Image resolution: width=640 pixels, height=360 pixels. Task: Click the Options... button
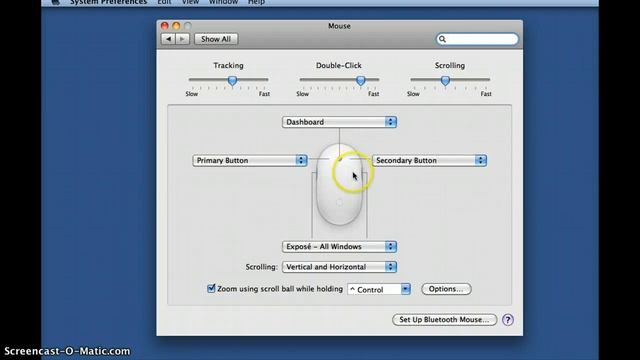coord(446,289)
